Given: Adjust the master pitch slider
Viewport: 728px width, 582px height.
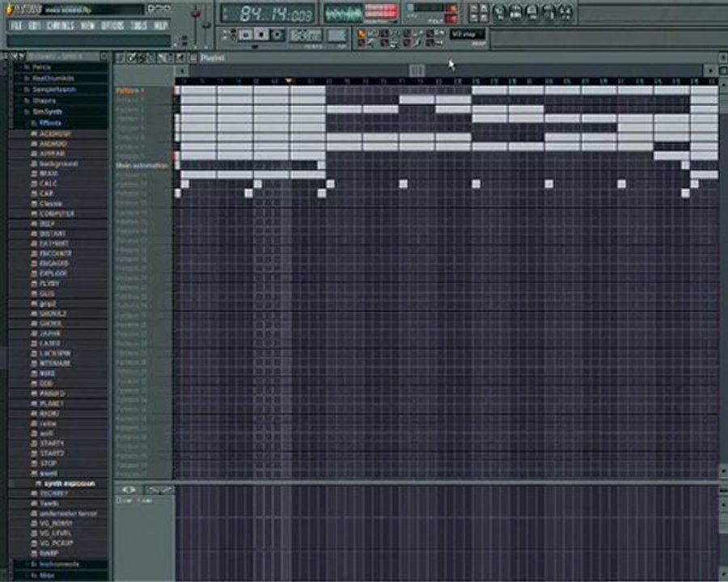Looking at the screenshot, I should (206, 25).
